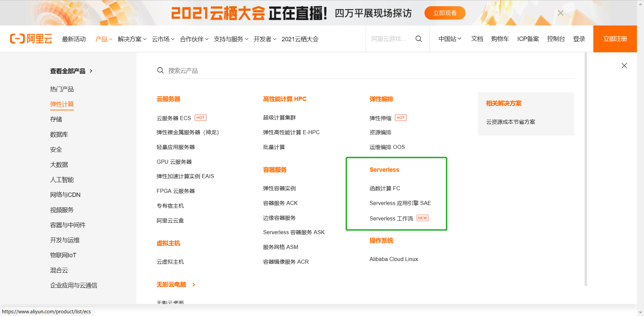
Task: Select 物联网IoT category
Action: (x=63, y=255)
